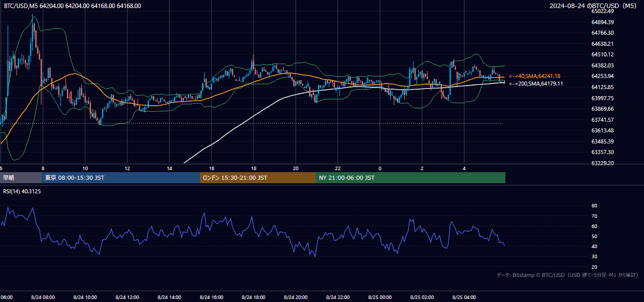Viewport: 644px width, 302px height.
Task: Click price axis value 64766.30
Action: click(x=603, y=33)
